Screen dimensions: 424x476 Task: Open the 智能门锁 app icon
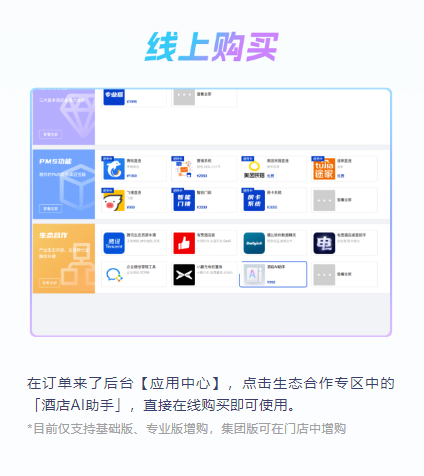(184, 200)
